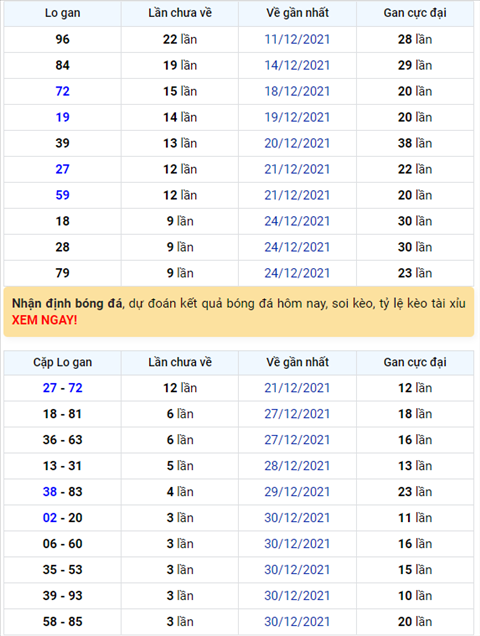
Task: Open date 14/12/2021
Action: (297, 65)
